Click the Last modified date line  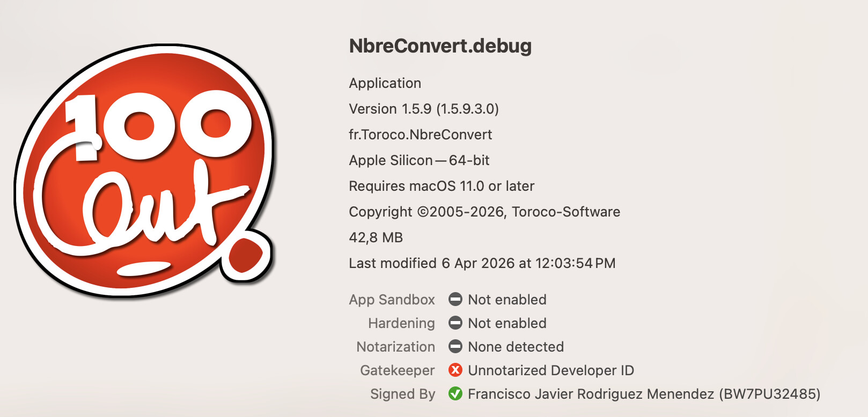pos(482,263)
